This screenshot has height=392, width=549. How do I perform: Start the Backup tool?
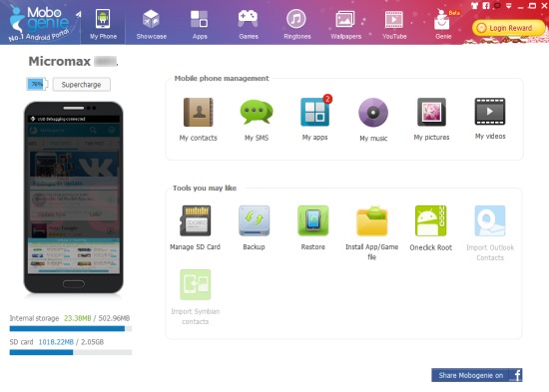click(254, 220)
